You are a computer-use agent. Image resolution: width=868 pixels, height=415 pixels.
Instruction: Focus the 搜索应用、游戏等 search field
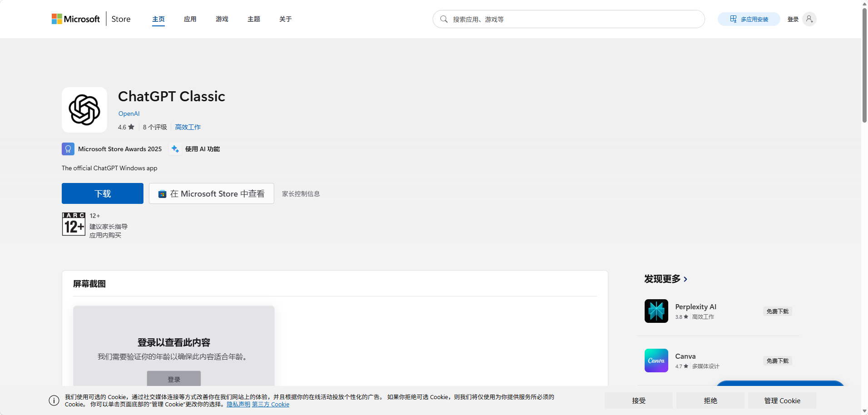pyautogui.click(x=569, y=19)
